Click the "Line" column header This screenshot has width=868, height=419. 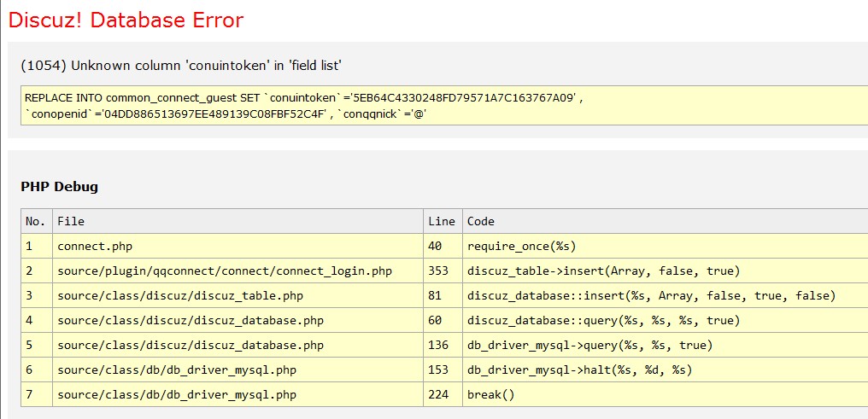click(x=441, y=221)
